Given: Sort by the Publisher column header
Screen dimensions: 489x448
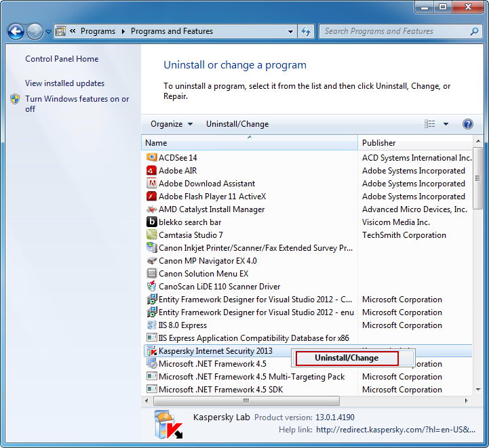Looking at the screenshot, I should pyautogui.click(x=415, y=143).
